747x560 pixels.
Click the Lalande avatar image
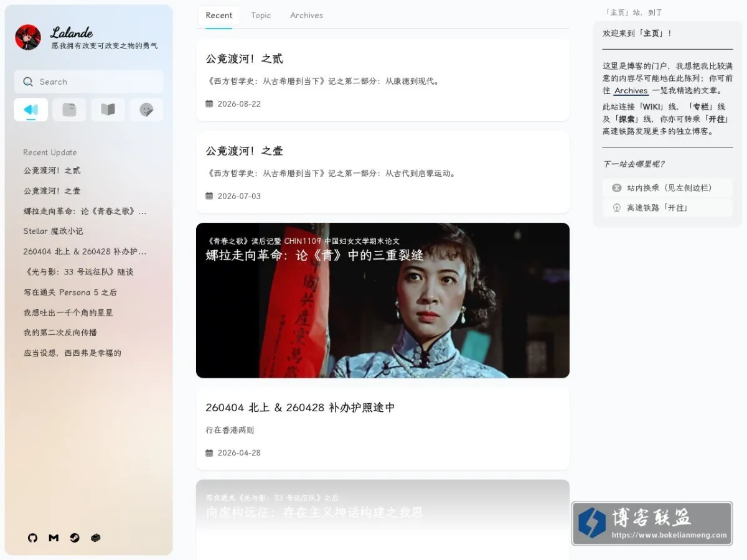[28, 37]
